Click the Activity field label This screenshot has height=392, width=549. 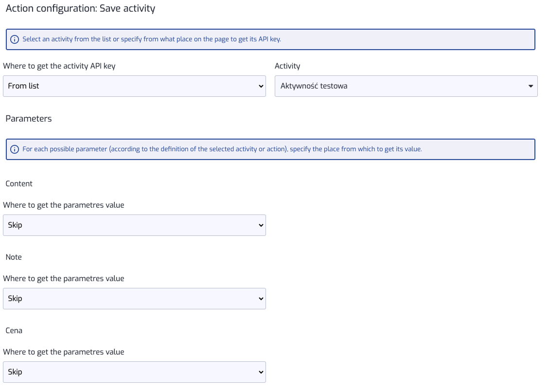(x=287, y=66)
